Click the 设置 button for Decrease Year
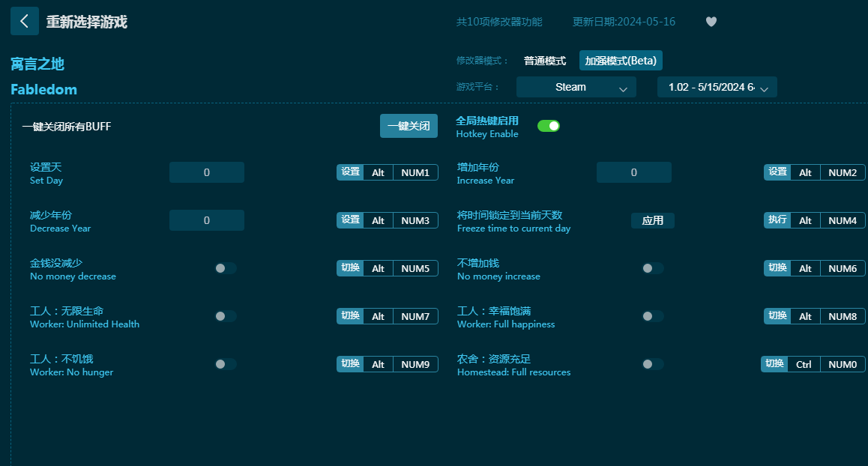The height and width of the screenshot is (466, 868). coord(350,220)
